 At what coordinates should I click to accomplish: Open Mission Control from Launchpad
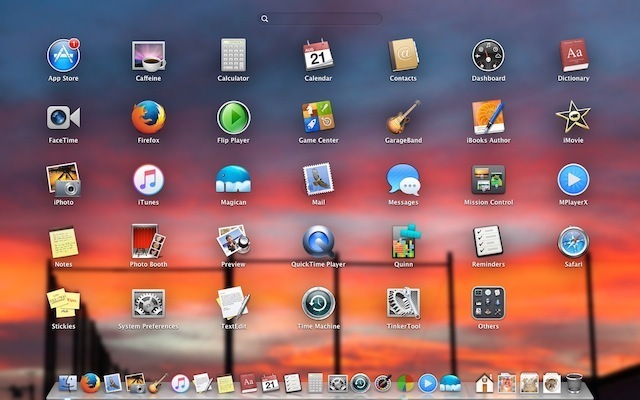pos(488,180)
